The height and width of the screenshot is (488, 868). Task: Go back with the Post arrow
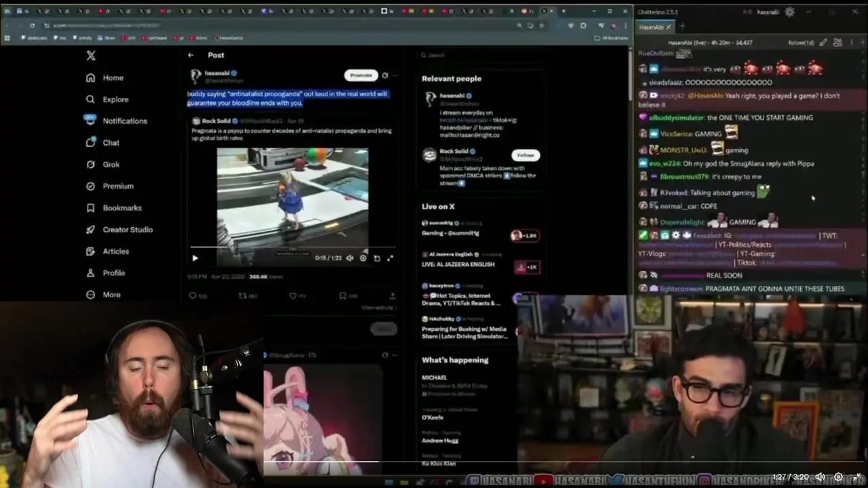(191, 56)
